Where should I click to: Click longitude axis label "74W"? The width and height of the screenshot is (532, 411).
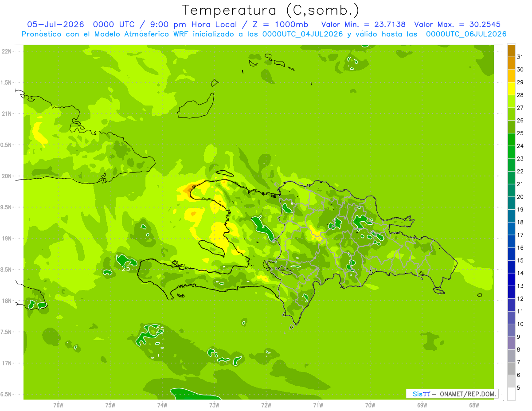162,405
